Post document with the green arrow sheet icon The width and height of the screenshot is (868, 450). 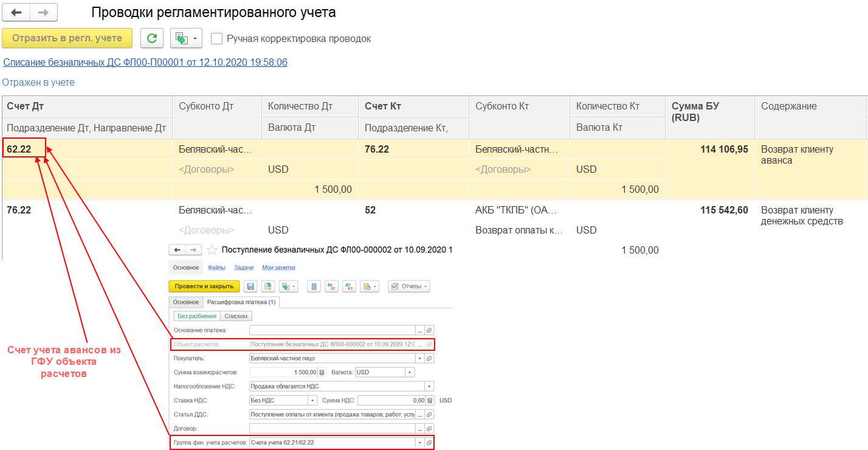click(x=268, y=286)
